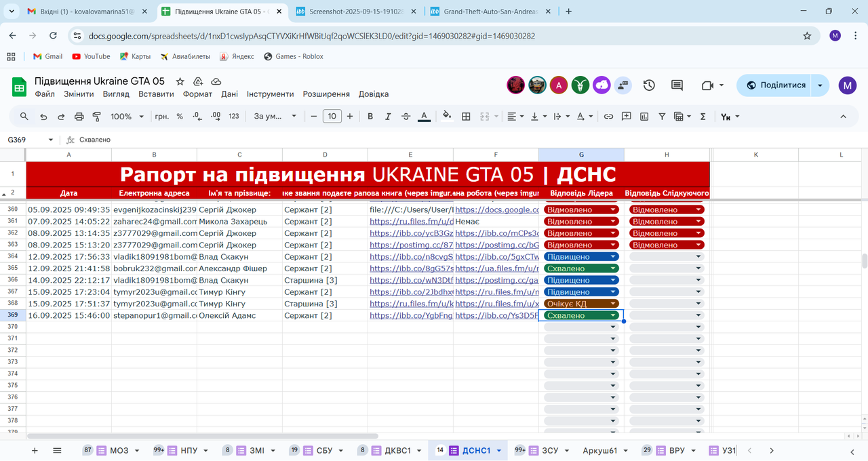The width and height of the screenshot is (868, 461).
Task: Open share options dropdown arrow
Action: [x=821, y=85]
